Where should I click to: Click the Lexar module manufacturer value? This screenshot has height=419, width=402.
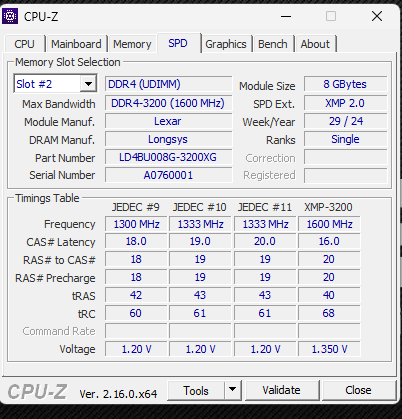pos(168,121)
